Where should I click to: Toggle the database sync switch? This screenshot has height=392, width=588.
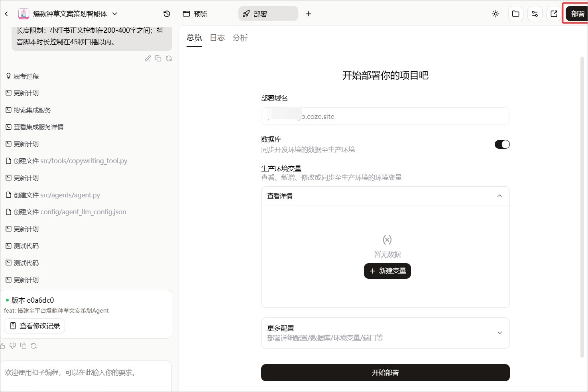(x=502, y=144)
